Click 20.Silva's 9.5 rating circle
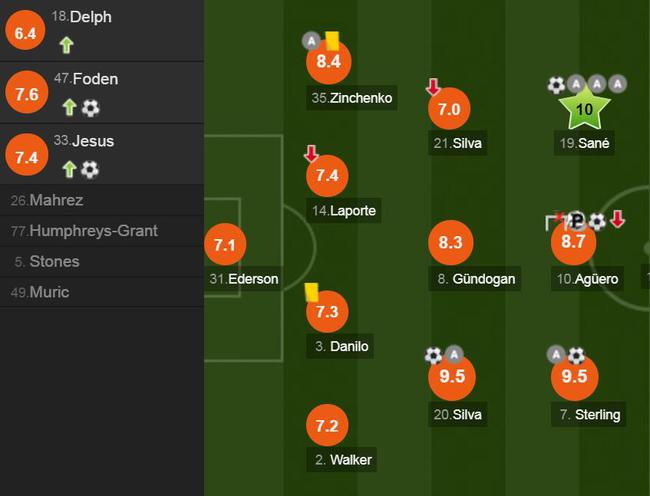The image size is (650, 496). coord(452,376)
